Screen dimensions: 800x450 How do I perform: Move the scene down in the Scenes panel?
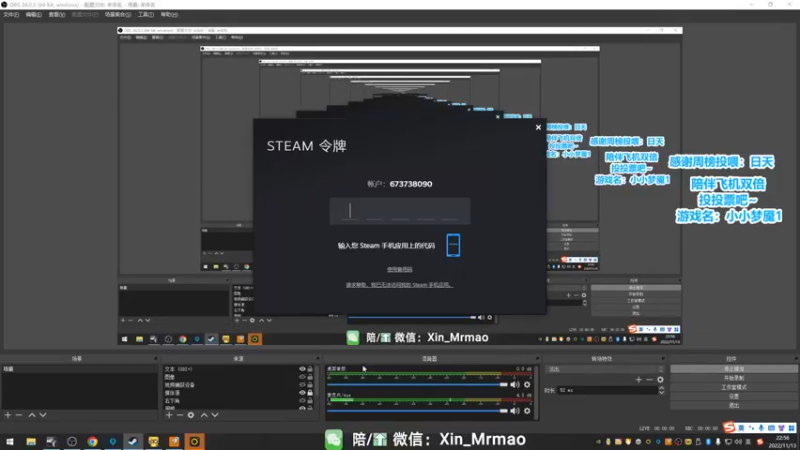click(43, 415)
